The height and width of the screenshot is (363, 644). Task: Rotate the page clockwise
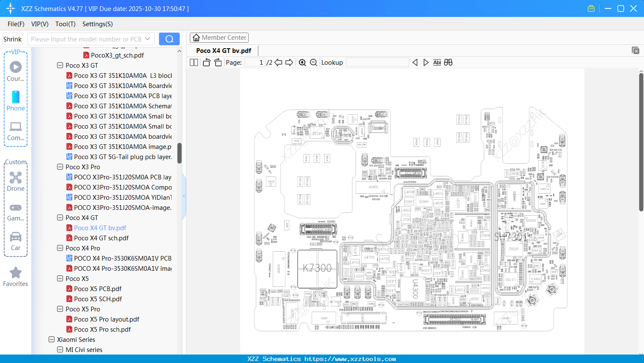[x=218, y=62]
